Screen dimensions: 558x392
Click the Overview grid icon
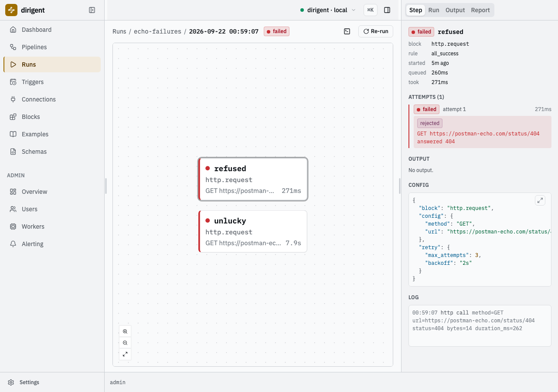[x=13, y=192]
